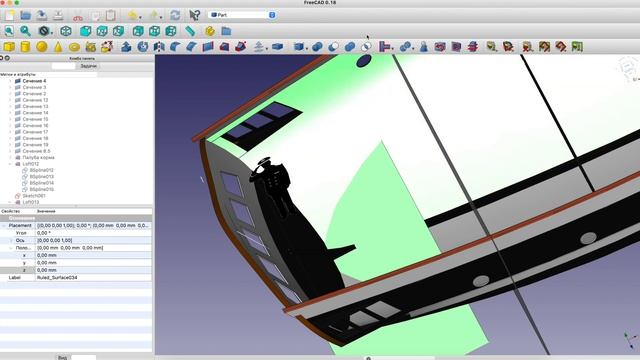
Task: Collapse the Placement property row
Action: click(x=4, y=225)
